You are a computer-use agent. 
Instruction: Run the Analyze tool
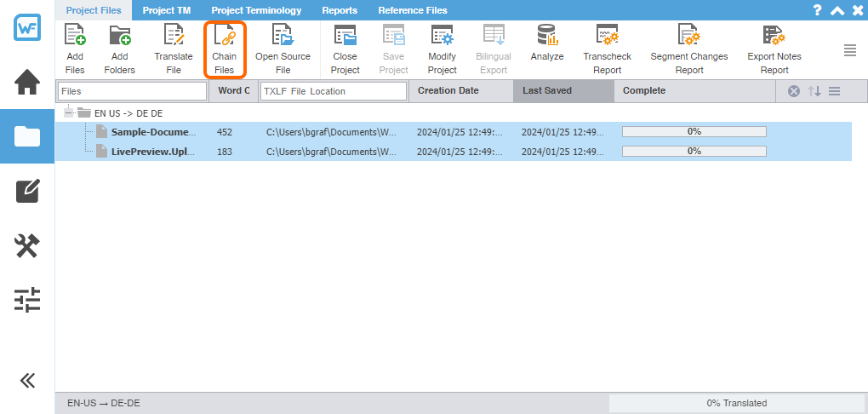pyautogui.click(x=547, y=37)
